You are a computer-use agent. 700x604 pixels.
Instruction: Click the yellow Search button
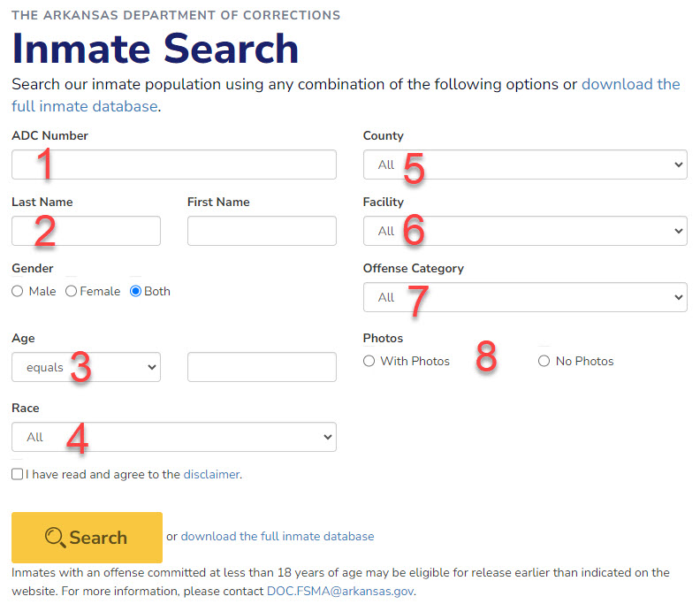pos(87,538)
